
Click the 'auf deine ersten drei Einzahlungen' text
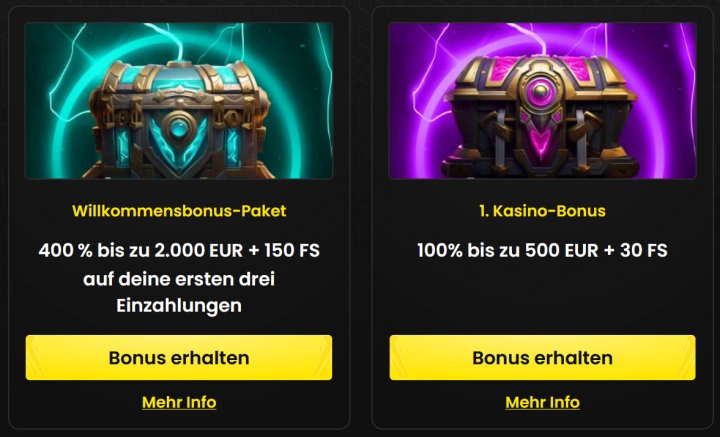pyautogui.click(x=179, y=292)
